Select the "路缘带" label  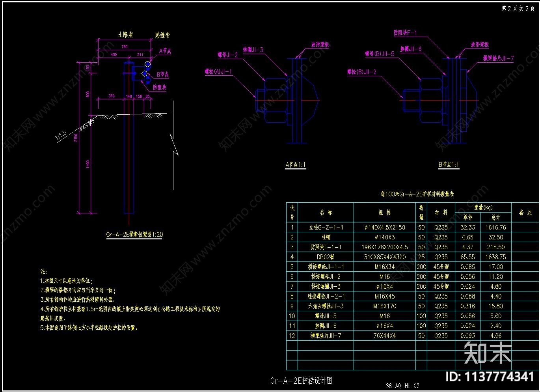pyautogui.click(x=162, y=35)
